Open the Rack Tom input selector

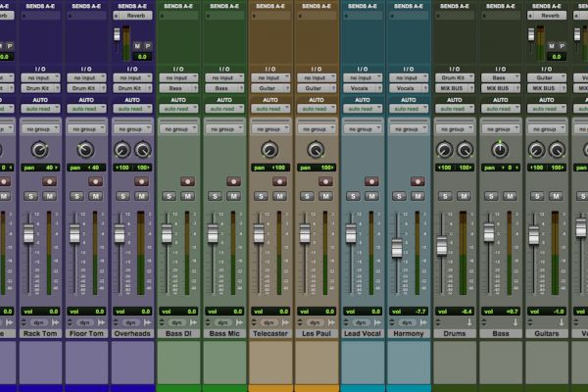tap(40, 78)
